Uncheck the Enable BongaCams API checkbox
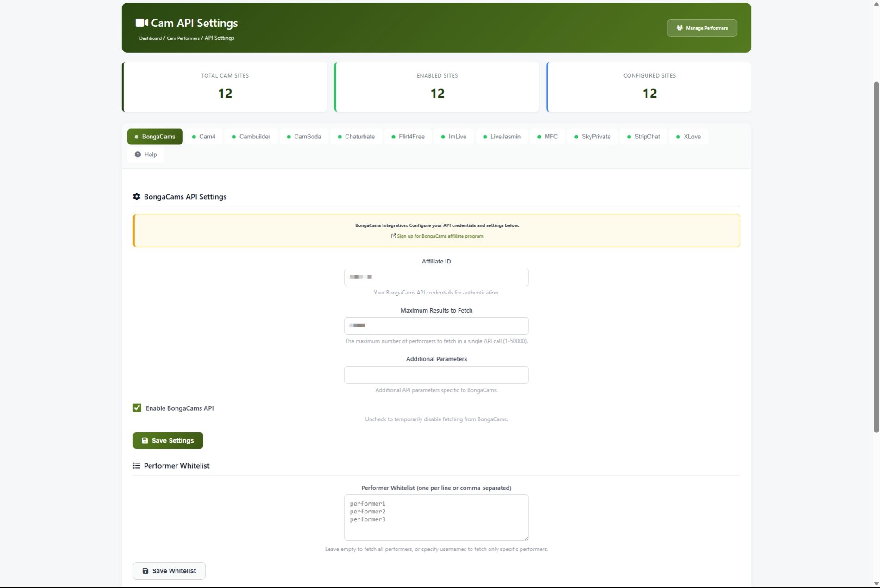The image size is (880, 588). point(137,408)
